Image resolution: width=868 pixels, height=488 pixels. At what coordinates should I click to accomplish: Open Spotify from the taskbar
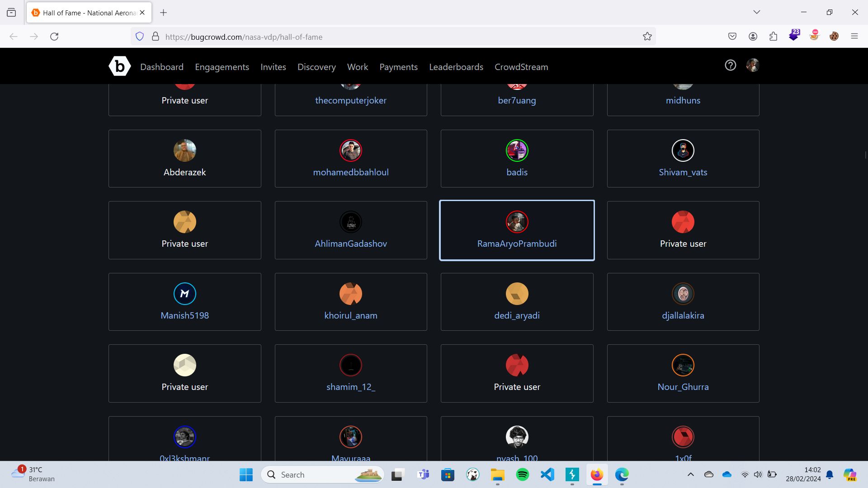[522, 474]
